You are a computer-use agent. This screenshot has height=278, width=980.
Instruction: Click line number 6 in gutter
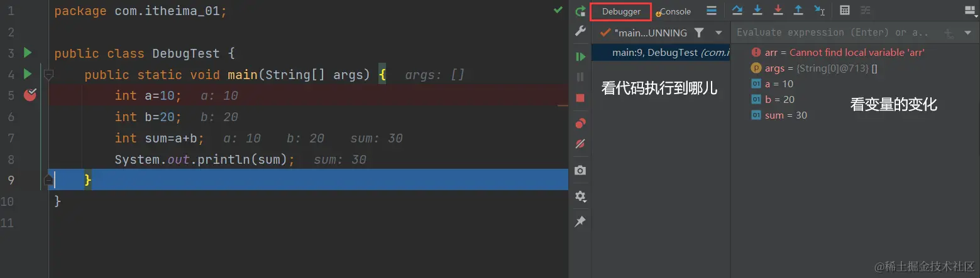pos(11,117)
